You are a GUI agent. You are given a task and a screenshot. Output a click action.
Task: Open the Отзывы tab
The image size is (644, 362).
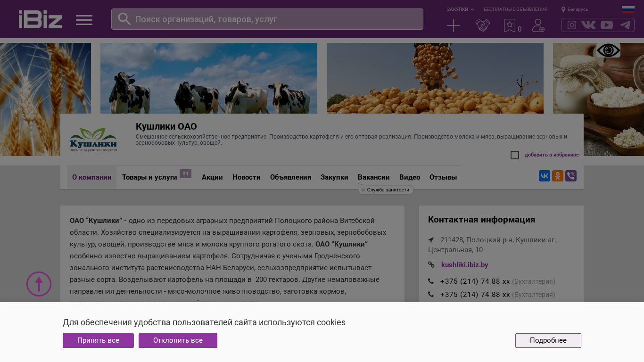[x=443, y=177]
